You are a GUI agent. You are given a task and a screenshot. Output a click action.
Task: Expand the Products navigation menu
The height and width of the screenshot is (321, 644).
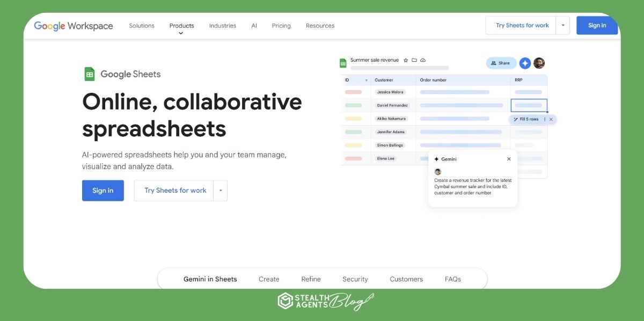point(181,25)
